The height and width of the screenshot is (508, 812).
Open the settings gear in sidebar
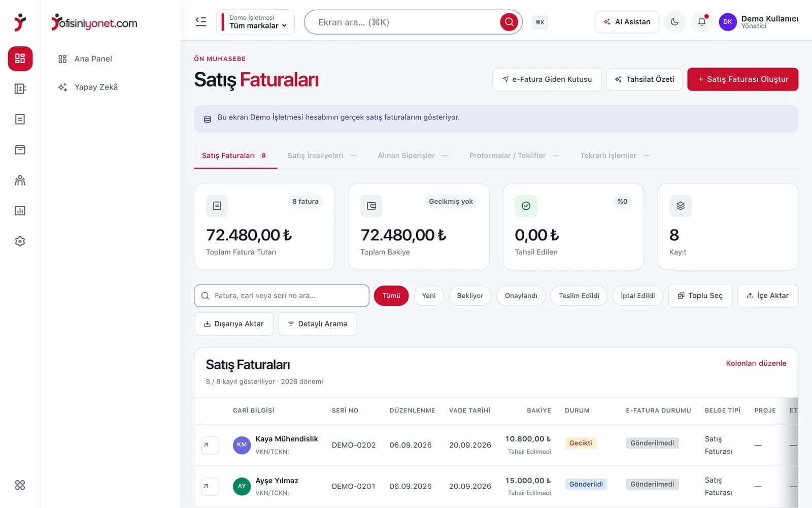click(x=20, y=241)
